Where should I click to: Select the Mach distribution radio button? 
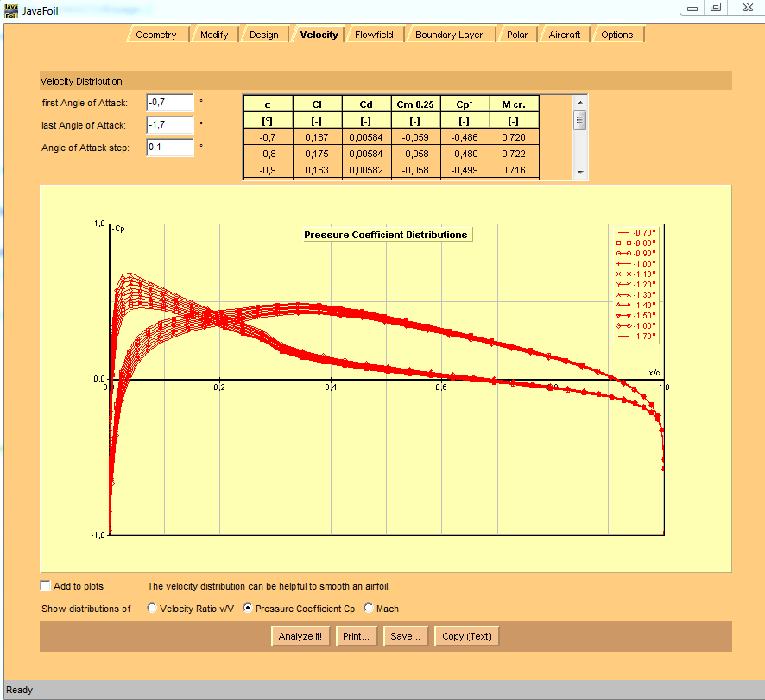(x=370, y=609)
